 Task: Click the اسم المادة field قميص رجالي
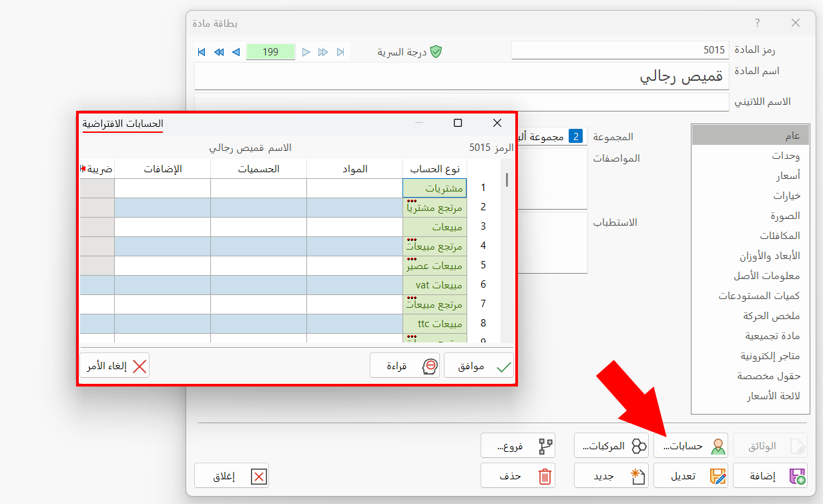[x=462, y=76]
